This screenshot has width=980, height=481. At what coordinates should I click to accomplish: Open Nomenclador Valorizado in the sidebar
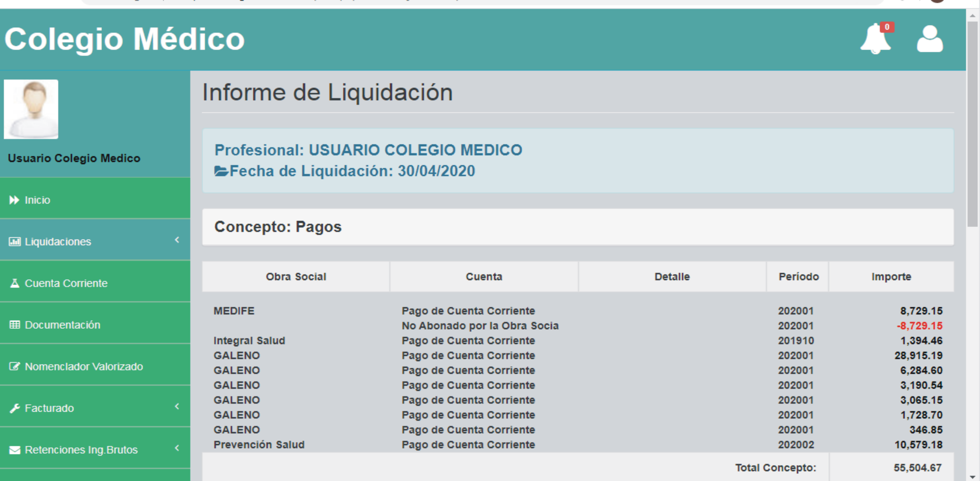pyautogui.click(x=95, y=364)
